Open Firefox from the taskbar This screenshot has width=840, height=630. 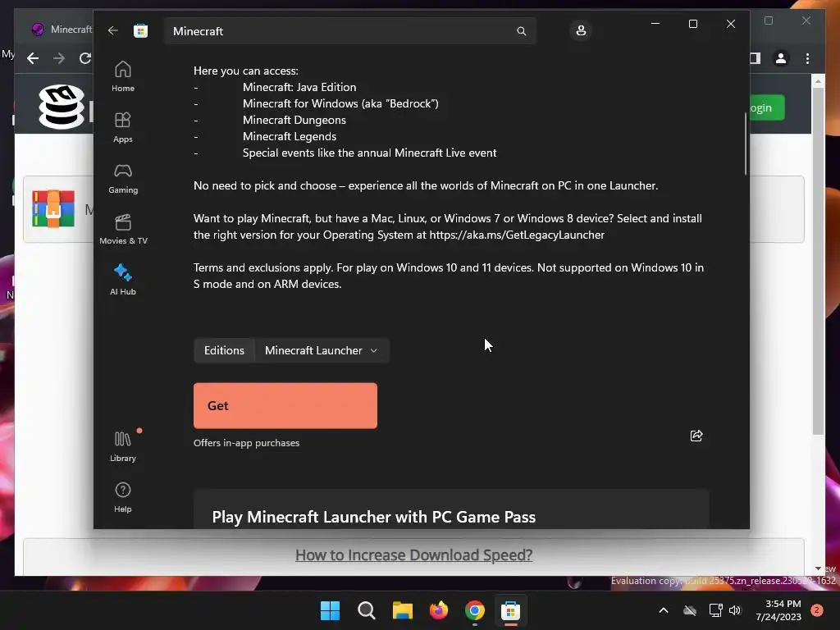tap(439, 610)
